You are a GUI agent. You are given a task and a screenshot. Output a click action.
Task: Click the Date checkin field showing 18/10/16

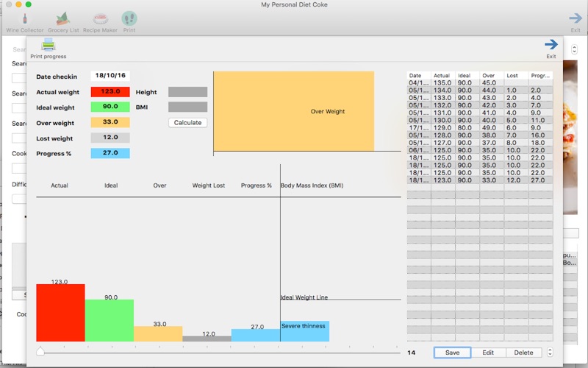(x=110, y=76)
